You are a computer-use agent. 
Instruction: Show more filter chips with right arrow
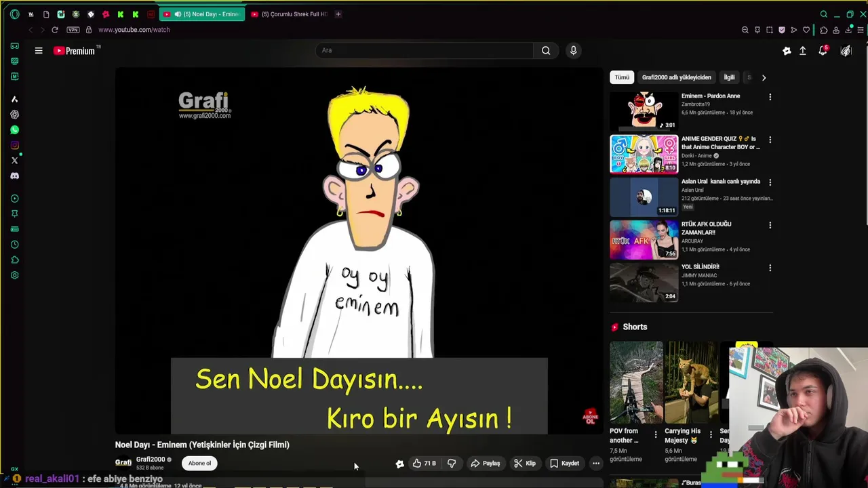pos(764,77)
